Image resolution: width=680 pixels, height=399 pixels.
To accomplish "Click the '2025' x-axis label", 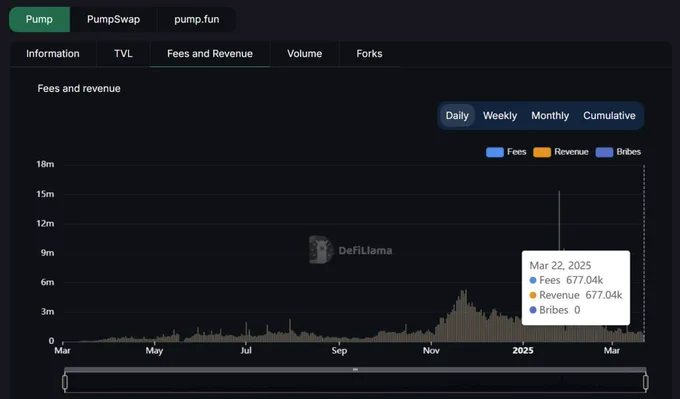I will click(x=523, y=350).
